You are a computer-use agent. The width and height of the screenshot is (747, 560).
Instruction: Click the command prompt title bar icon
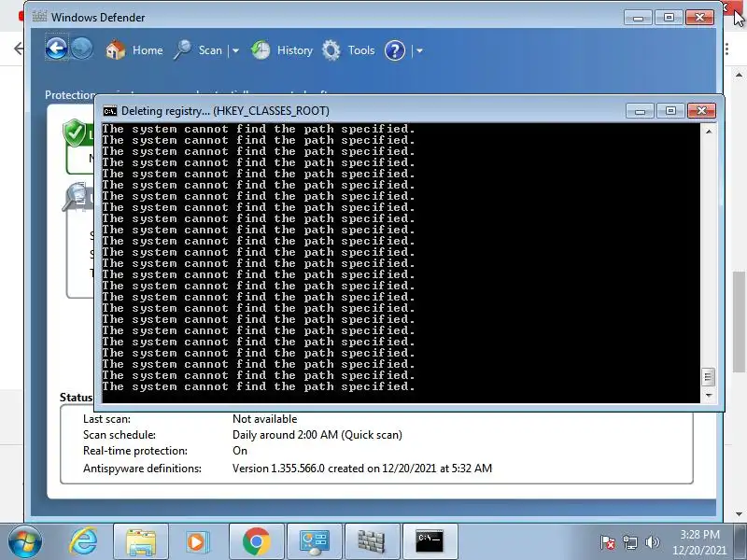(x=110, y=111)
